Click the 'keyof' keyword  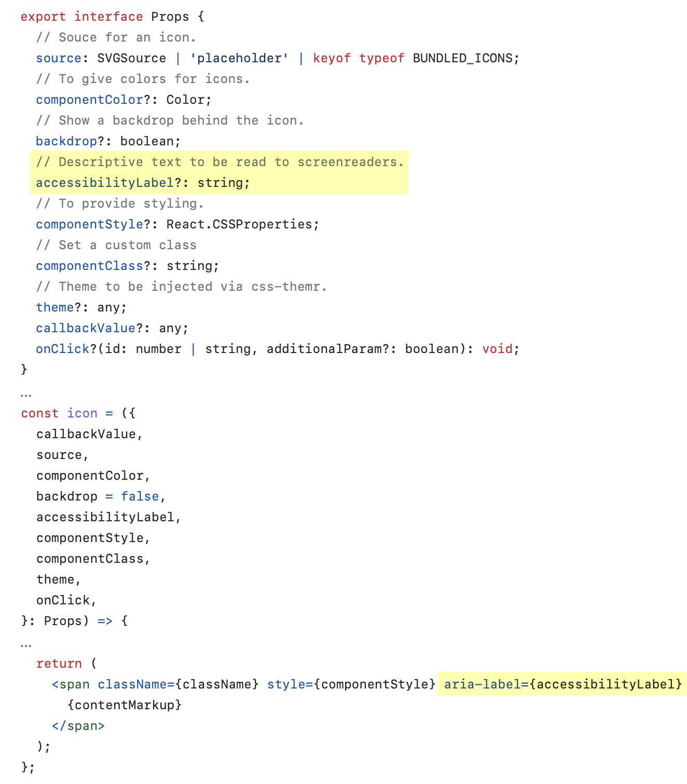[x=332, y=58]
